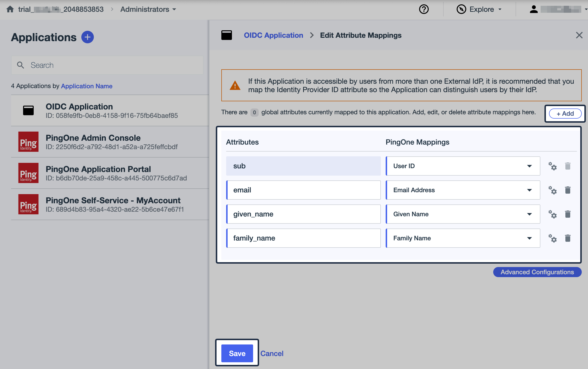Save the attribute mappings
The width and height of the screenshot is (588, 369).
[236, 353]
